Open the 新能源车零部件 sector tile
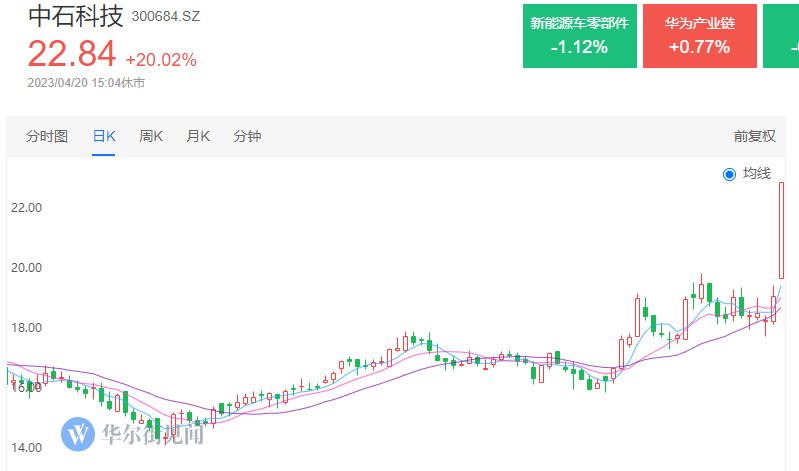The image size is (799, 471). pos(580,36)
